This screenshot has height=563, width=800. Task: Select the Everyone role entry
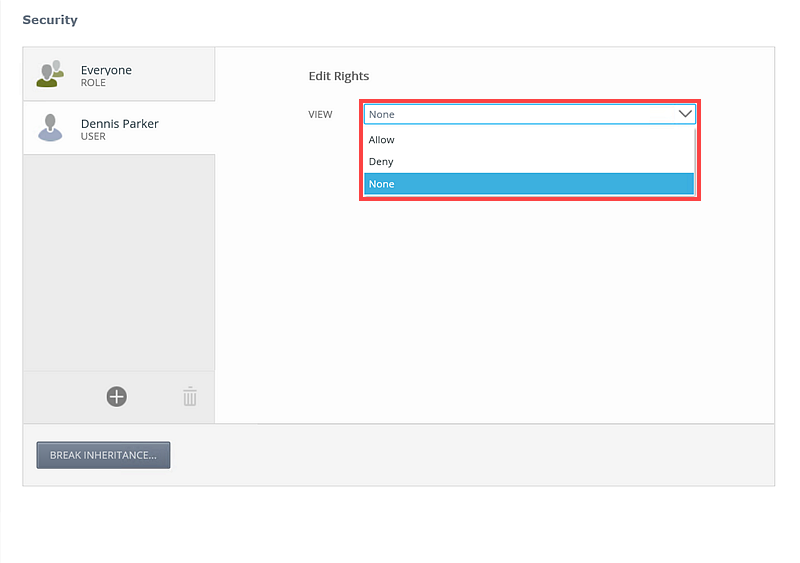(x=119, y=74)
